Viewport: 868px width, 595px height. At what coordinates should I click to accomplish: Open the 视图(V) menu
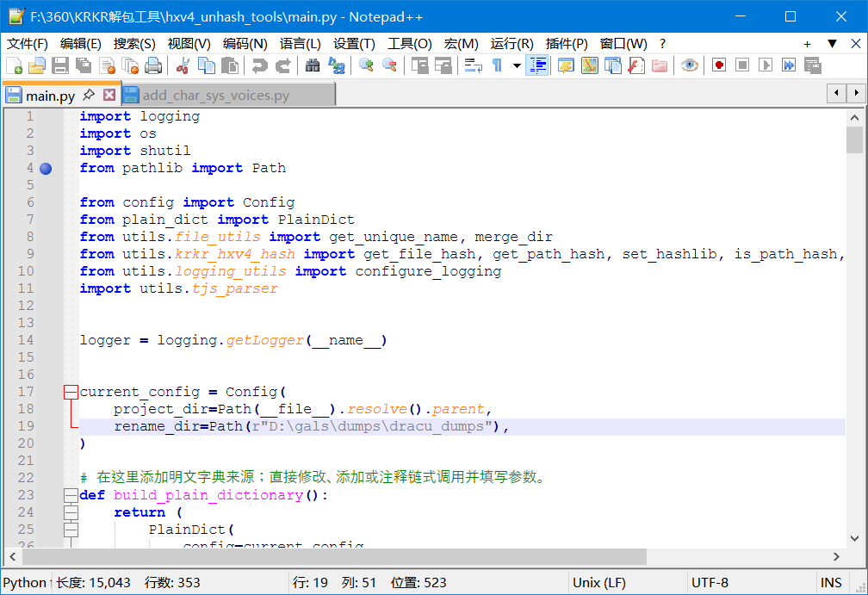tap(189, 44)
